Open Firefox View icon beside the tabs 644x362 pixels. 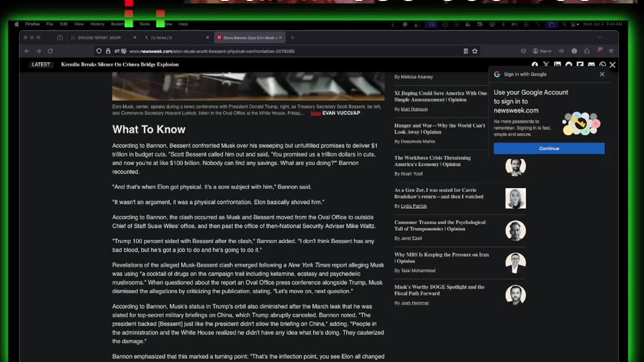(60, 38)
